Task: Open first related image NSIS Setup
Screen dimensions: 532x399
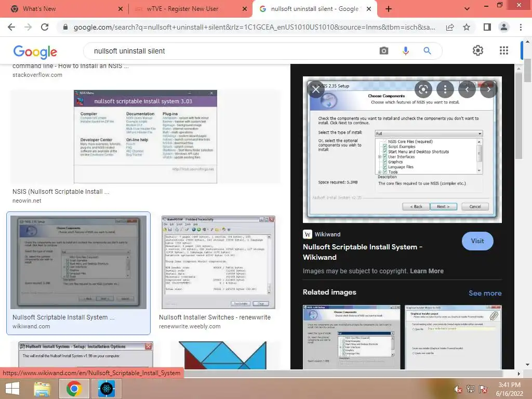Action: (x=352, y=337)
